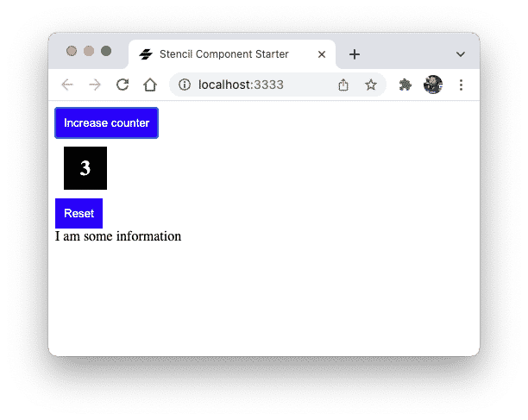Click the black counter box showing 3
Screen dimensions: 528x420
[x=85, y=168]
